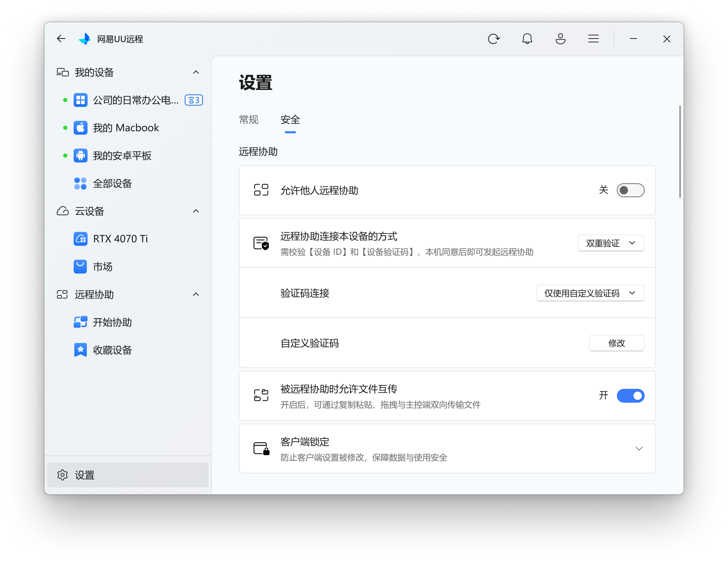Screen dimensions: 728x561
Task: Click the 远程协助 section heading in settings
Action: pos(258,152)
